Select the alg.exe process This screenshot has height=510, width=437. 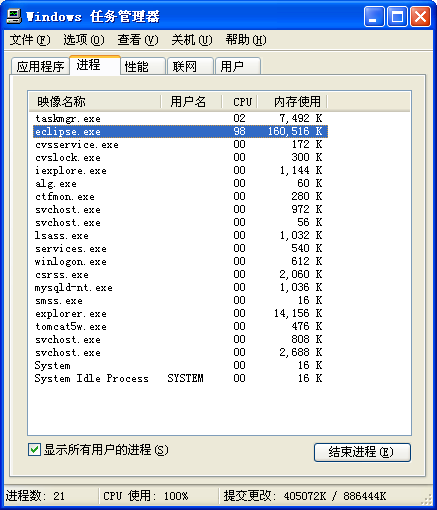coord(180,183)
